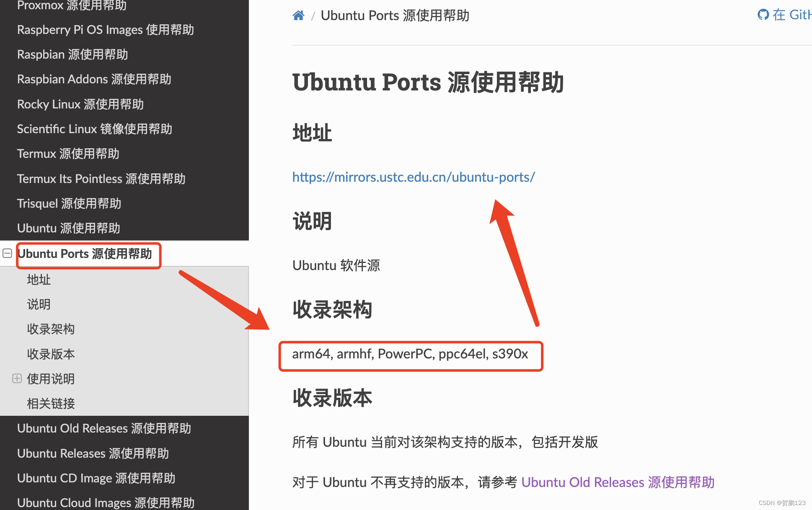This screenshot has width=812, height=510.
Task: Open the Rocky Linux 源使用帮助 page
Action: (80, 104)
